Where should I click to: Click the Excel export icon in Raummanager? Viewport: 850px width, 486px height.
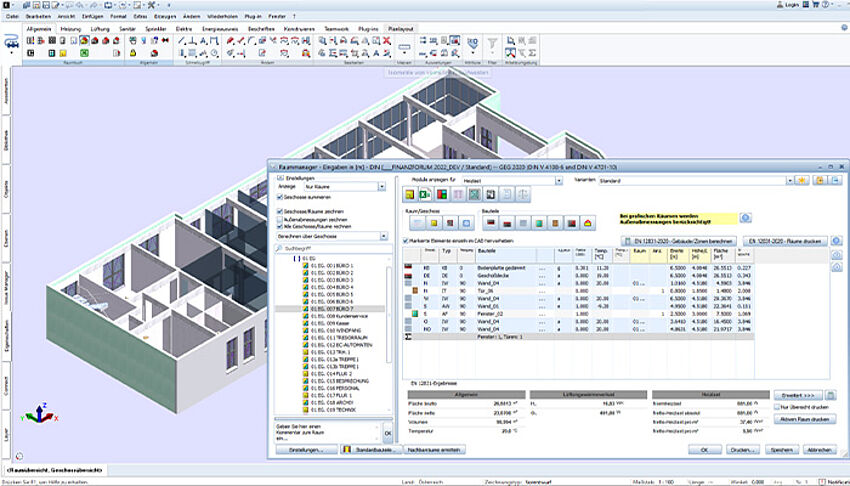[425, 194]
